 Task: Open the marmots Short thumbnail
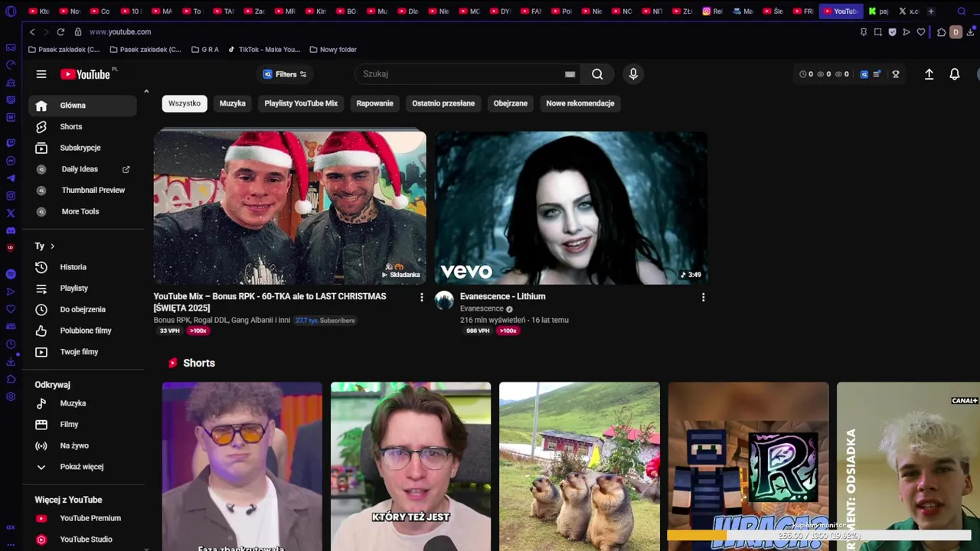pyautogui.click(x=580, y=466)
